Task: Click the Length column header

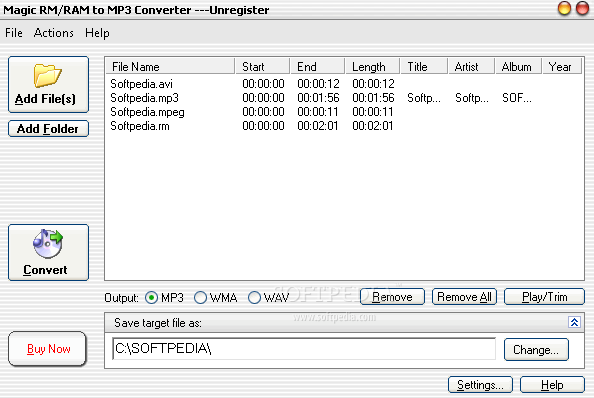Action: click(x=372, y=66)
